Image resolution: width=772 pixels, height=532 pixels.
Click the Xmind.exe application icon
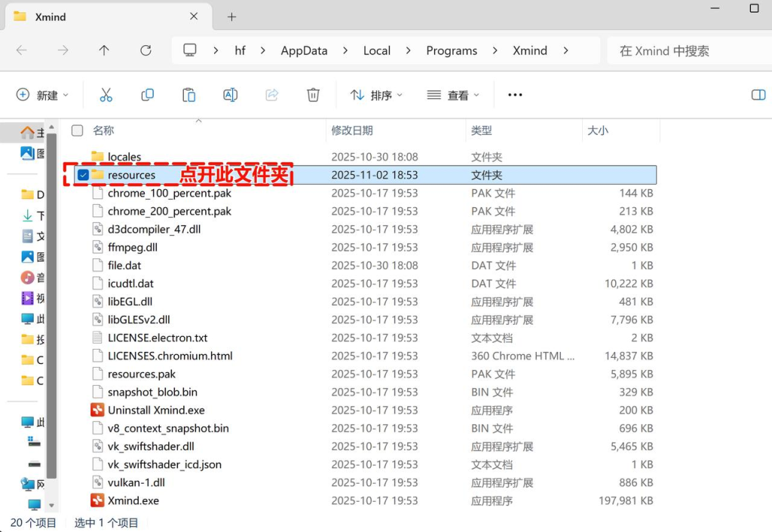pos(97,500)
